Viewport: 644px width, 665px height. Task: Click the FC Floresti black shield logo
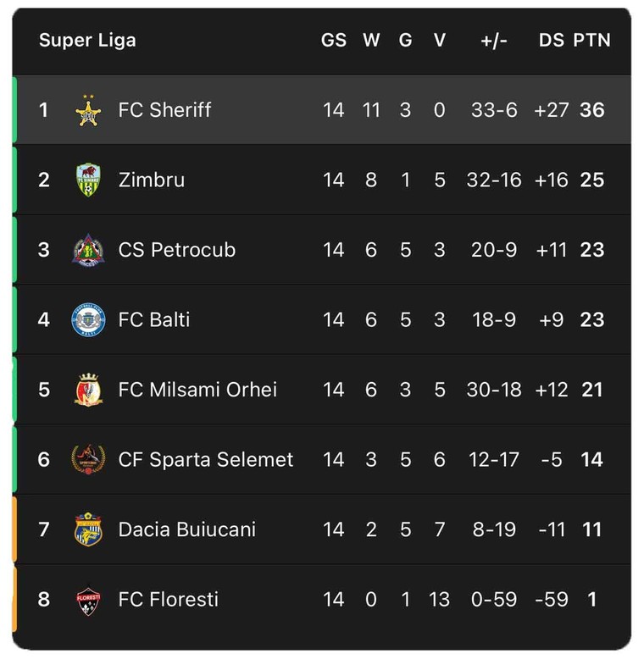[x=88, y=599]
